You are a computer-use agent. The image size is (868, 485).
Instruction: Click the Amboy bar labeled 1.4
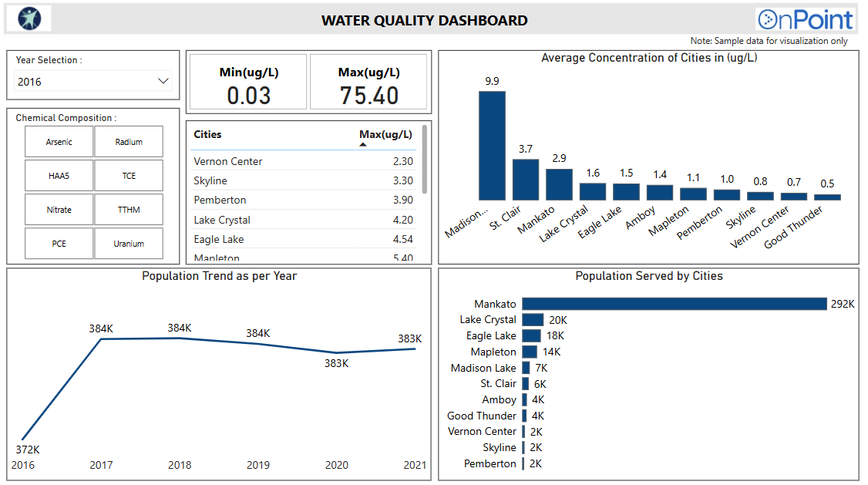(660, 192)
